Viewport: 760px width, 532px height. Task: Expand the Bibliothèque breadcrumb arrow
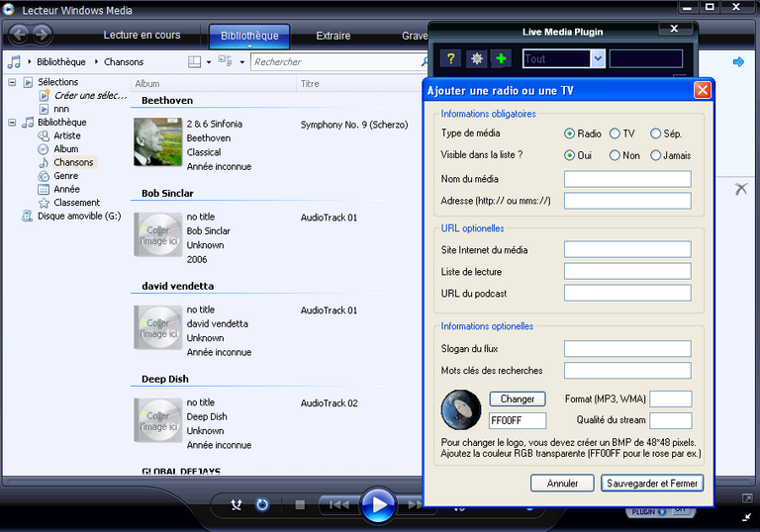[30, 61]
